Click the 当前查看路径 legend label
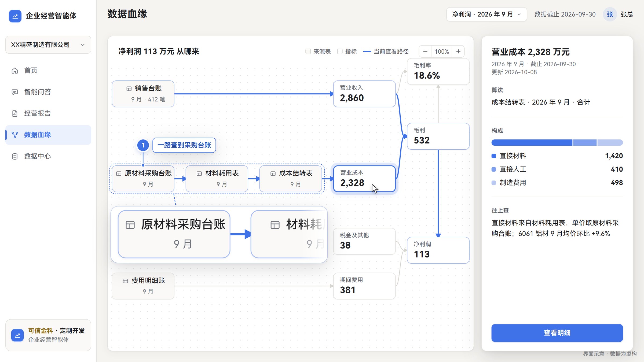Image resolution: width=644 pixels, height=362 pixels. 391,51
